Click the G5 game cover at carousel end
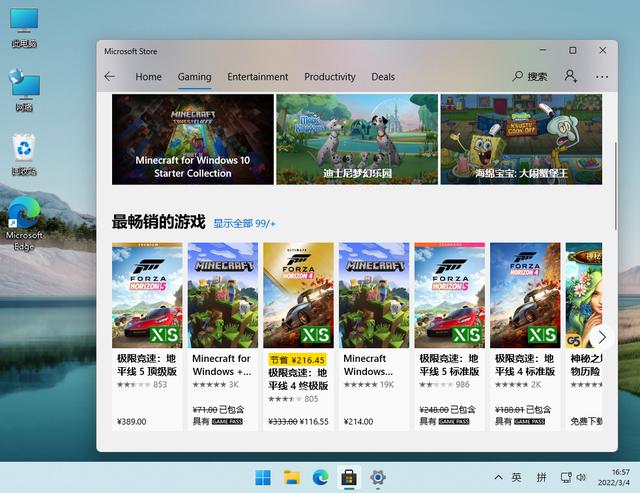The width and height of the screenshot is (640, 493). click(x=584, y=295)
